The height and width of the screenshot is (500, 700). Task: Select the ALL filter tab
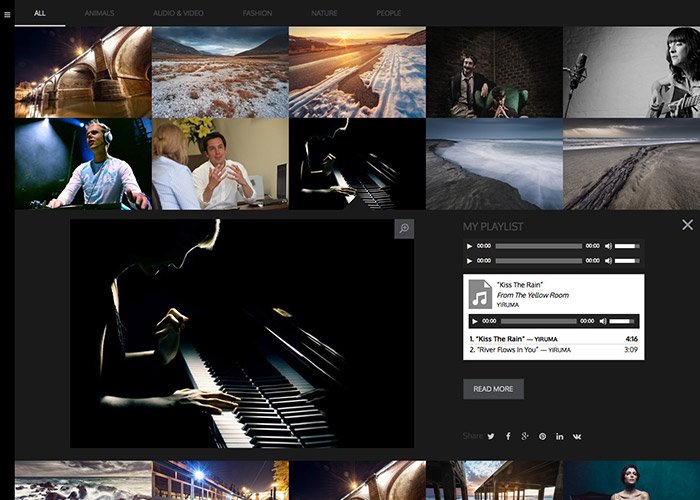pos(40,13)
